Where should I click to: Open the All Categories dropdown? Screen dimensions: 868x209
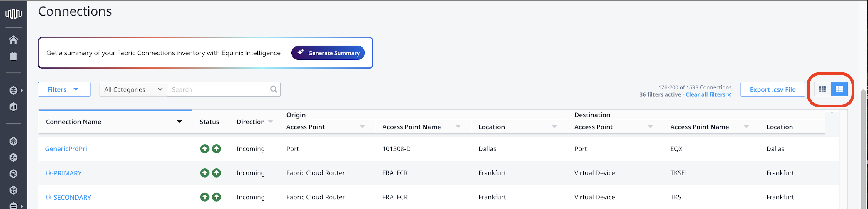coord(133,89)
